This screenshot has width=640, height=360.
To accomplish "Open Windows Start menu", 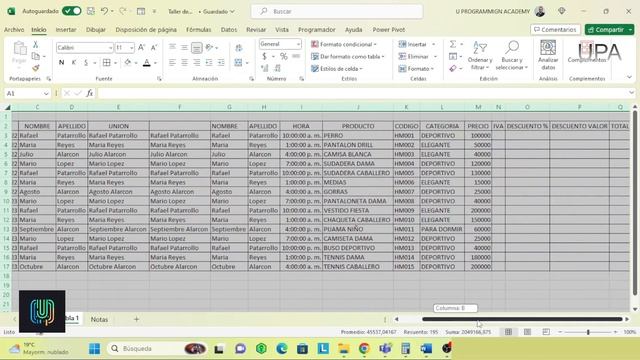I will [x=94, y=349].
